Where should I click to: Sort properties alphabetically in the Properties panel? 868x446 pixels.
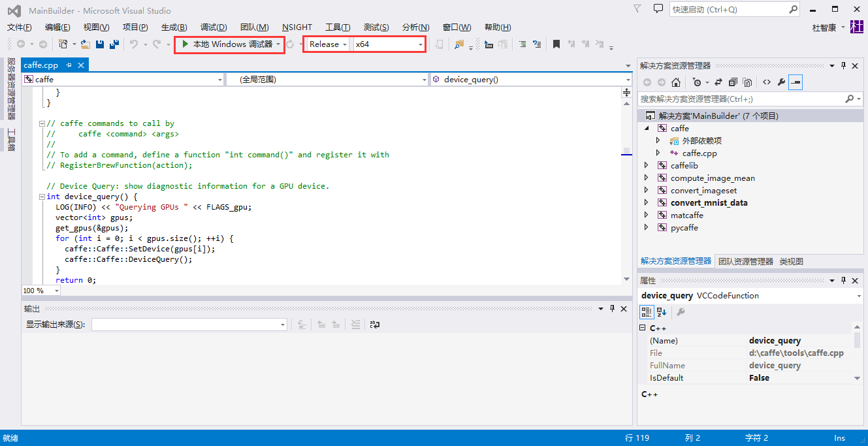coord(662,312)
